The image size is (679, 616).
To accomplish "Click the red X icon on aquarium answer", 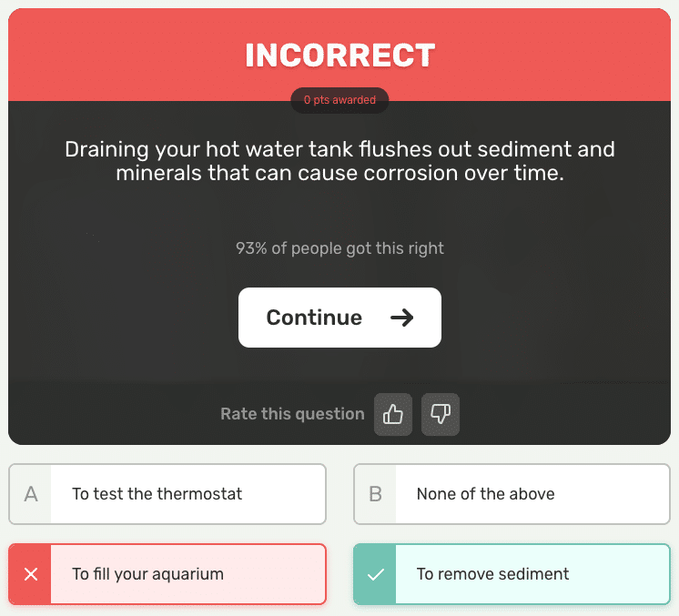I will click(30, 574).
